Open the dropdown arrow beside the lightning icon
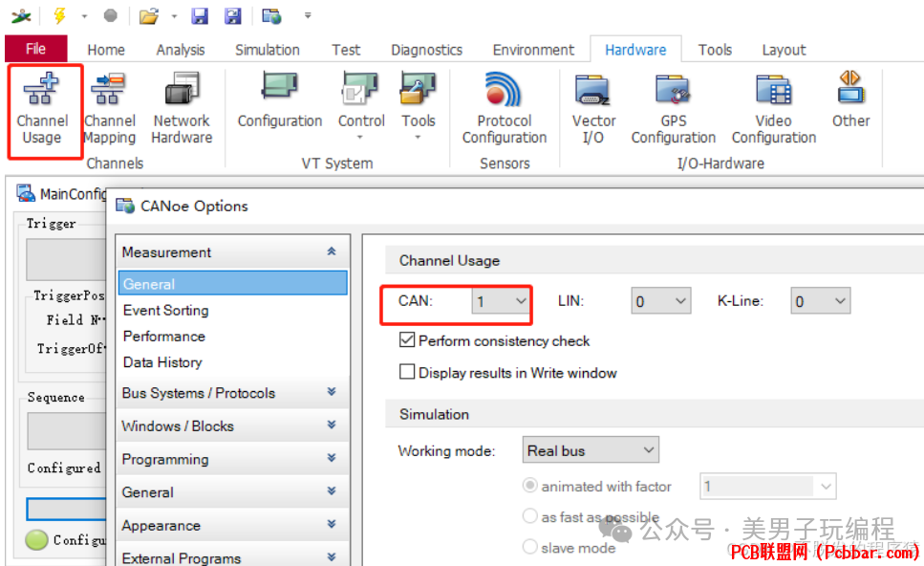This screenshot has width=924, height=566. (x=84, y=16)
